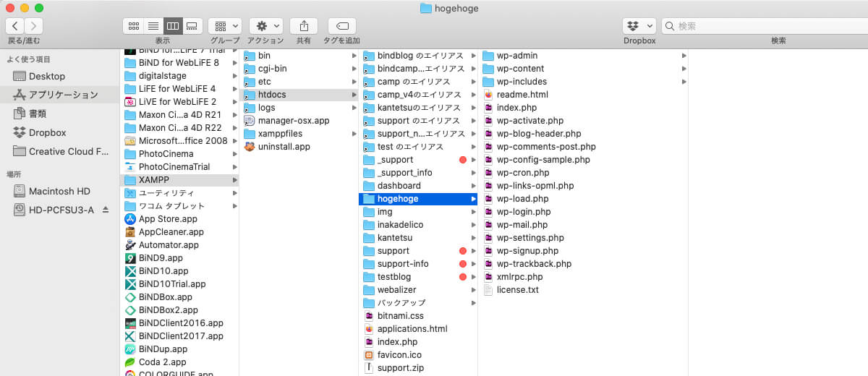Click the Coda 2.app icon

[x=130, y=362]
